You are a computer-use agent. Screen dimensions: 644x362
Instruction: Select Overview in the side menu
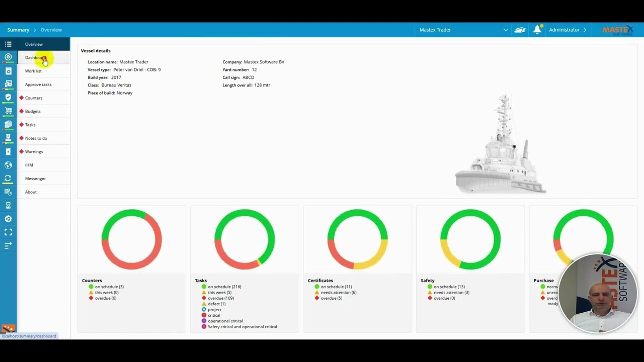click(44, 44)
